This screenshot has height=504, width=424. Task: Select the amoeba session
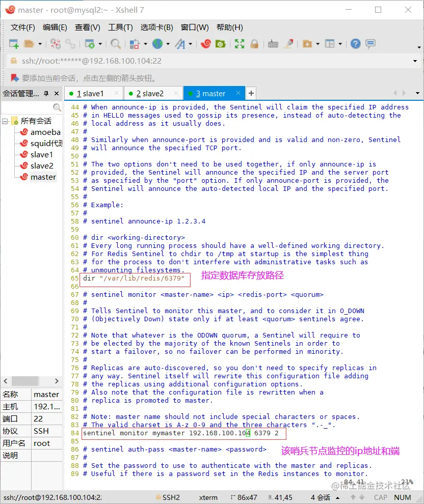point(45,132)
